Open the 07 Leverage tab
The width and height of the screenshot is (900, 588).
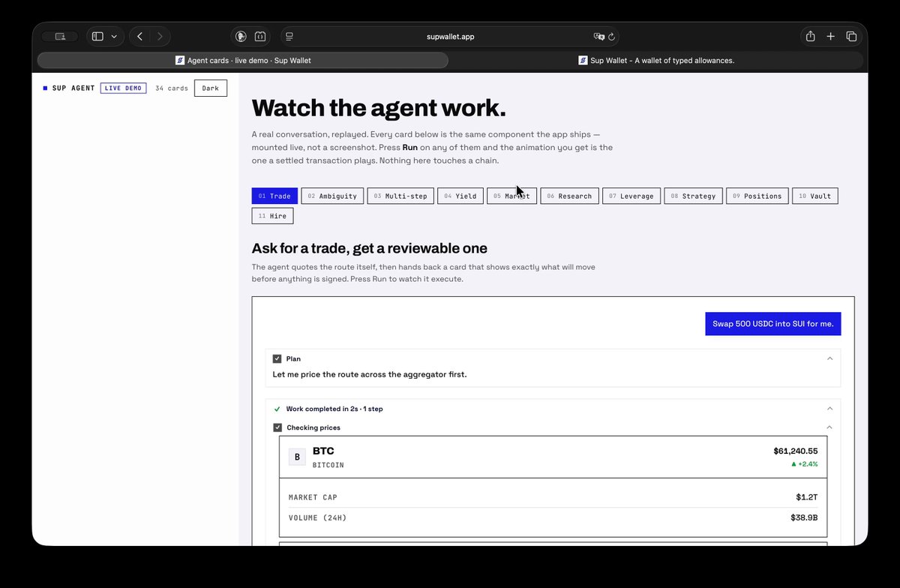point(631,196)
